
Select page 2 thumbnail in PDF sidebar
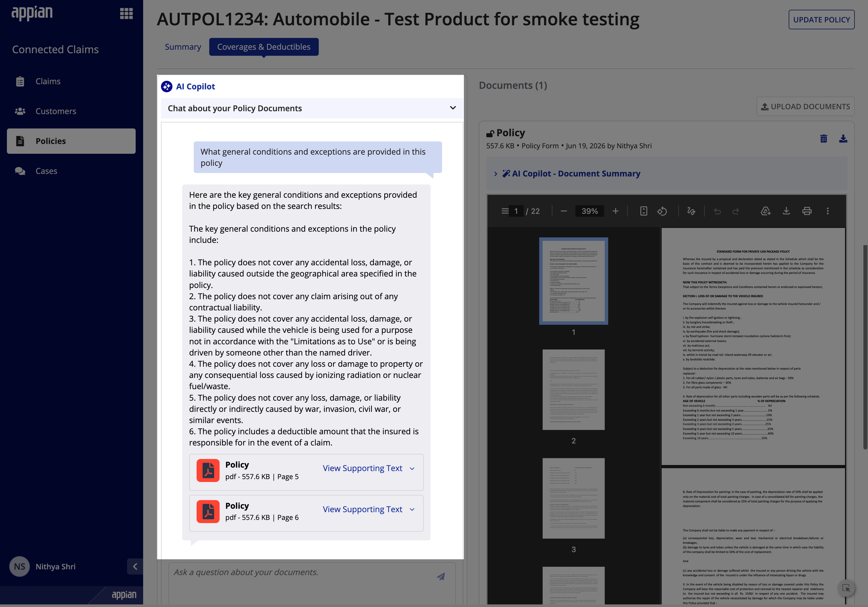[x=573, y=389]
